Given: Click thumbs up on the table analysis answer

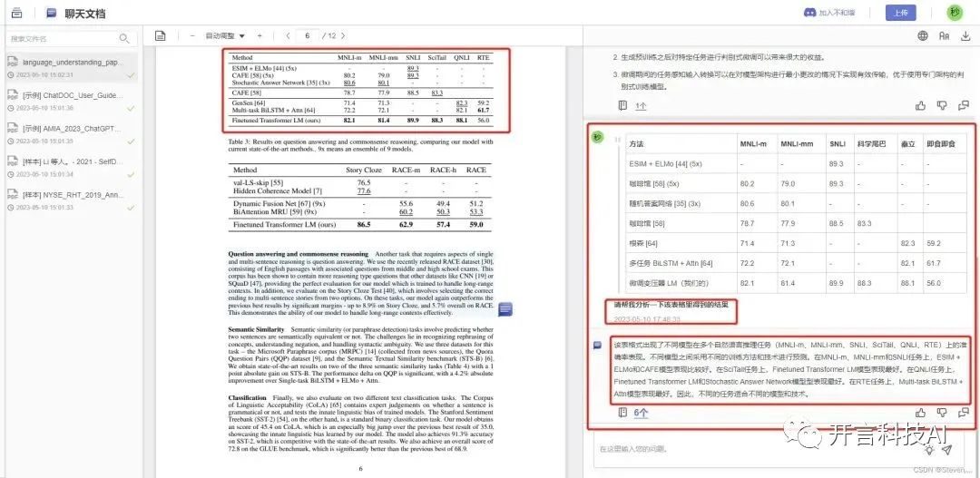Looking at the screenshot, I should pos(921,413).
